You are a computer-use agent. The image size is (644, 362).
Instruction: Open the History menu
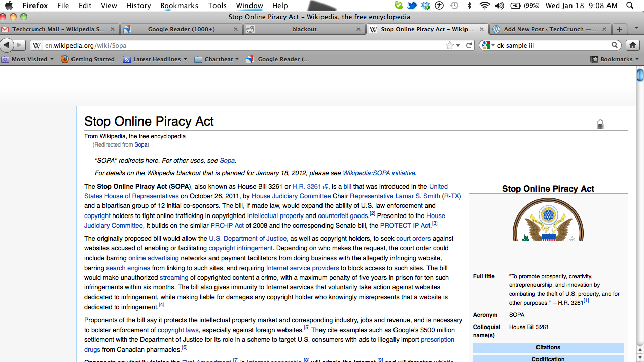(138, 6)
